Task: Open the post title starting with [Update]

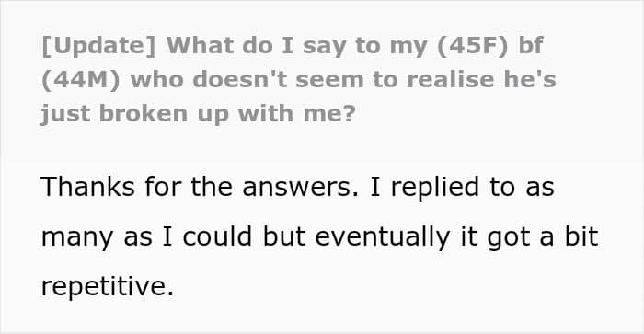Action: tap(298, 79)
